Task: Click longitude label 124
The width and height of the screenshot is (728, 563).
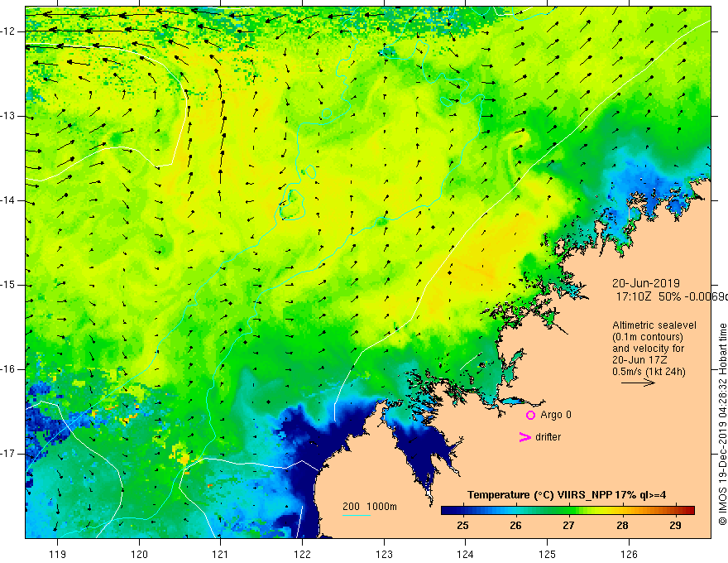Action: coord(466,554)
